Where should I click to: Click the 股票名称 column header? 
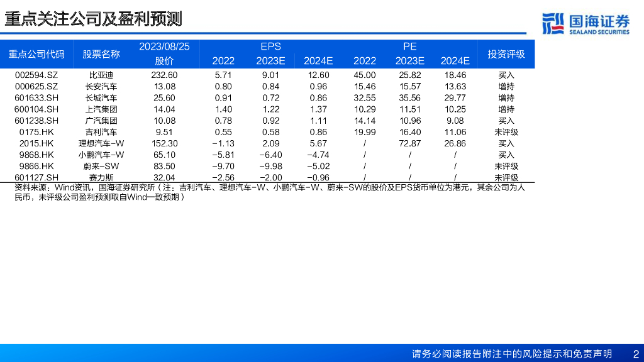[x=101, y=54]
